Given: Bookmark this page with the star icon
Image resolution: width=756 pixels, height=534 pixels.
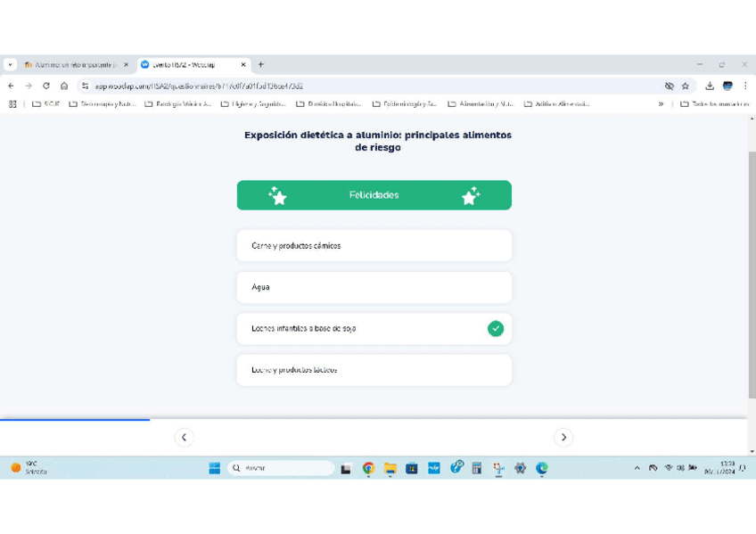Looking at the screenshot, I should click(x=685, y=86).
